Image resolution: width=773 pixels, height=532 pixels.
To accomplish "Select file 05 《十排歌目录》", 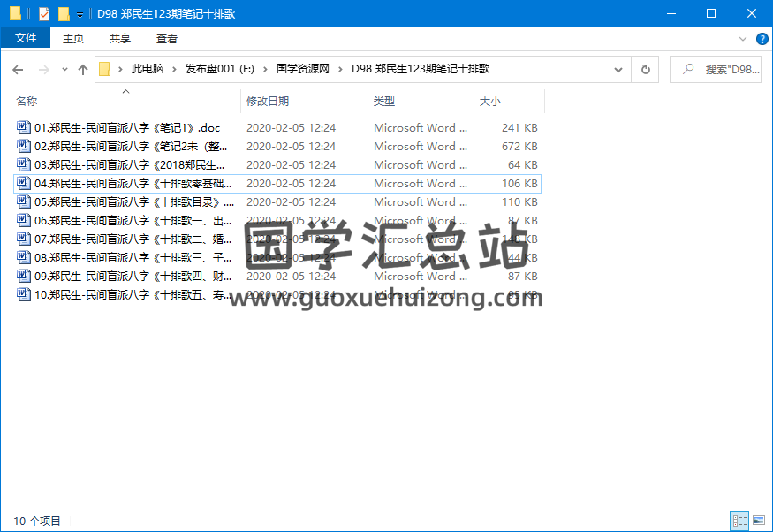I will click(134, 202).
